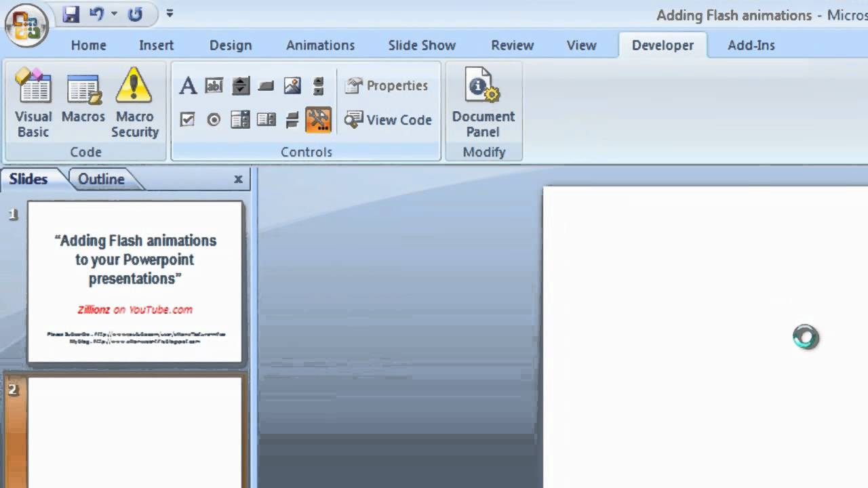Open the Visual Basic editor
868x488 pixels.
(33, 103)
